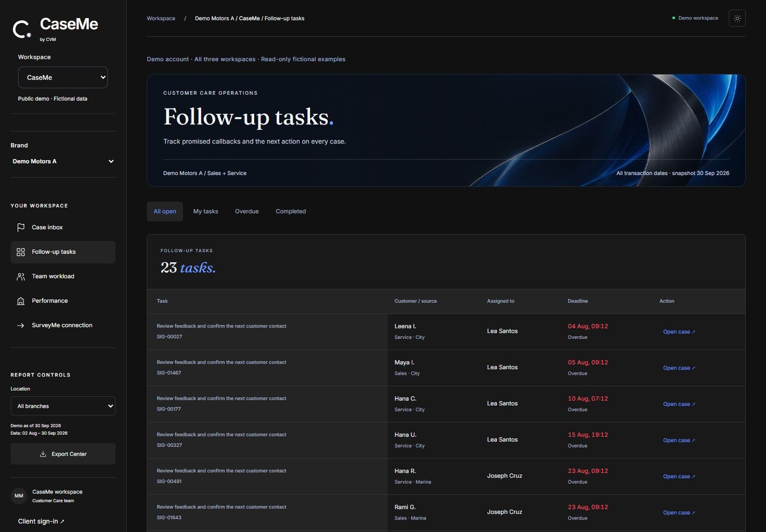
Task: Open the All branches location dropdown
Action: [x=63, y=406]
